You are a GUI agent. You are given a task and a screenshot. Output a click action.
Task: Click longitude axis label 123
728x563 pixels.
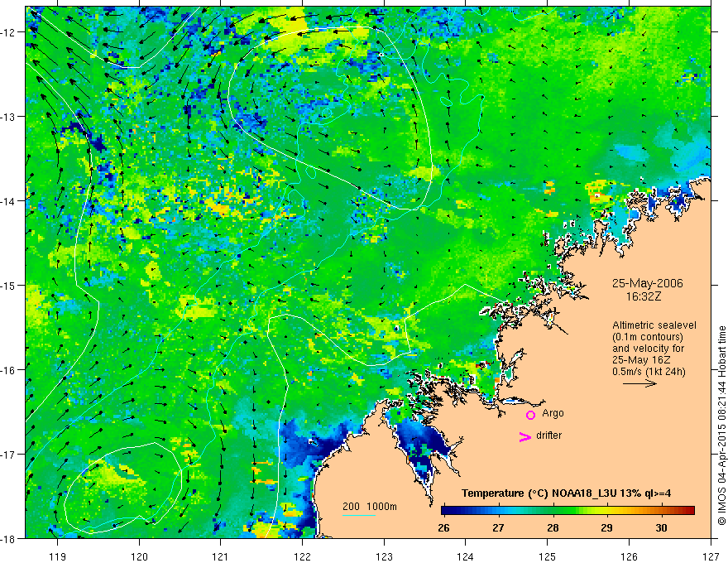coord(384,556)
